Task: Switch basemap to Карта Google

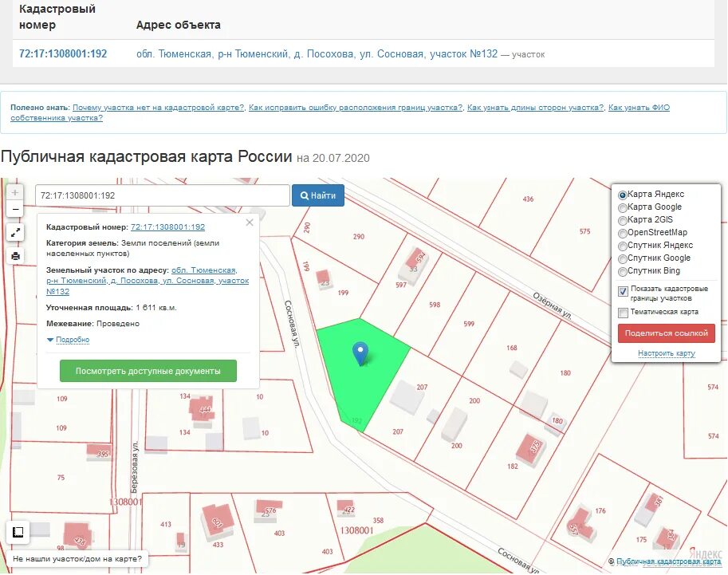Action: tap(623, 207)
